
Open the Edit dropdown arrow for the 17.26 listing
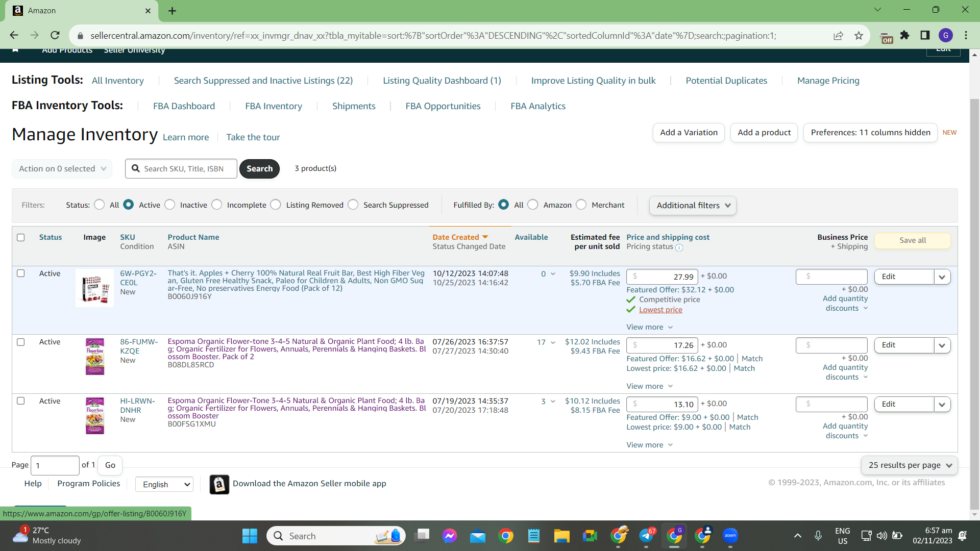(x=942, y=345)
